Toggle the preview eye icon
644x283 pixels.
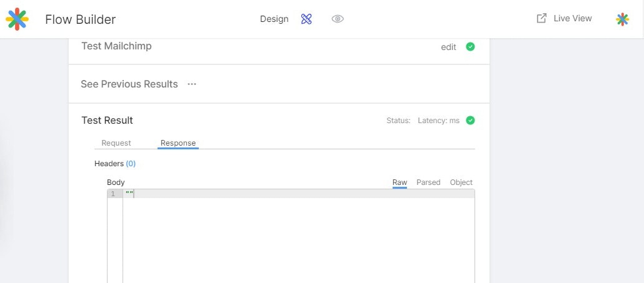point(338,19)
